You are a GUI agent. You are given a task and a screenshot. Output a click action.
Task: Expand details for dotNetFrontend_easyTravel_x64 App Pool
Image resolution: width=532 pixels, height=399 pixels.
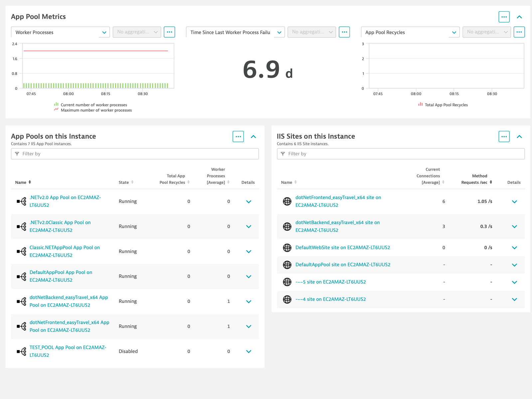249,327
